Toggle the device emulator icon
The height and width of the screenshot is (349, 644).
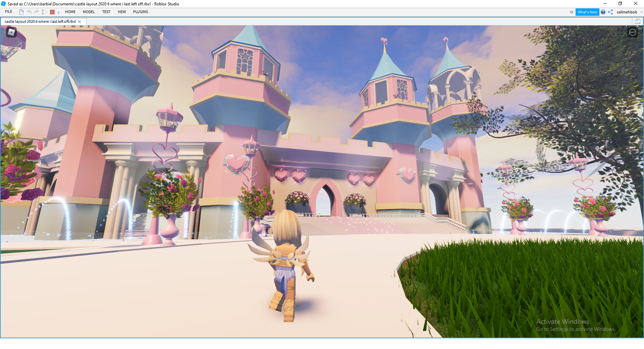[637, 21]
